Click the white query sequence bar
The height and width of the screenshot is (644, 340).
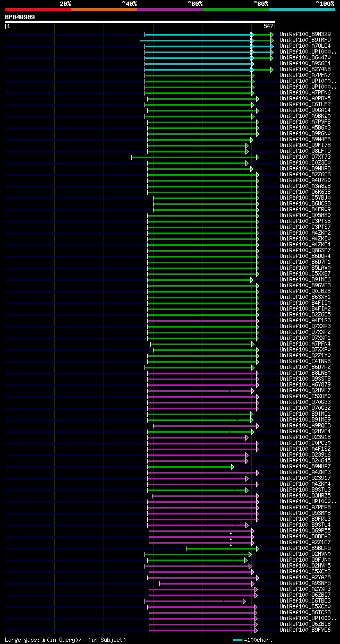(140, 22)
